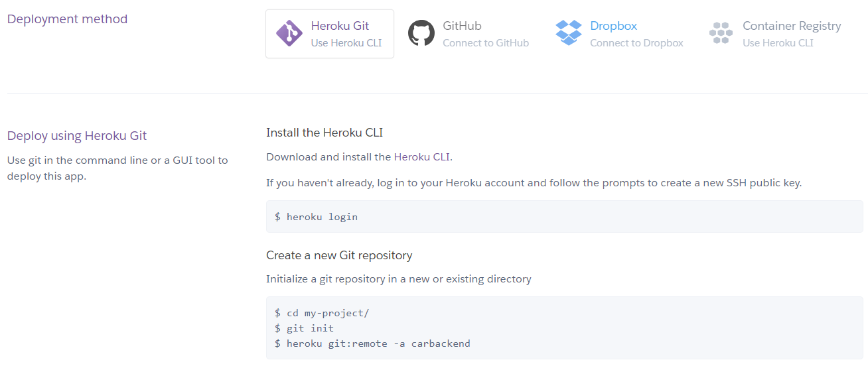
Task: Click Use Heroku CLI under Container Registry
Action: click(x=778, y=43)
